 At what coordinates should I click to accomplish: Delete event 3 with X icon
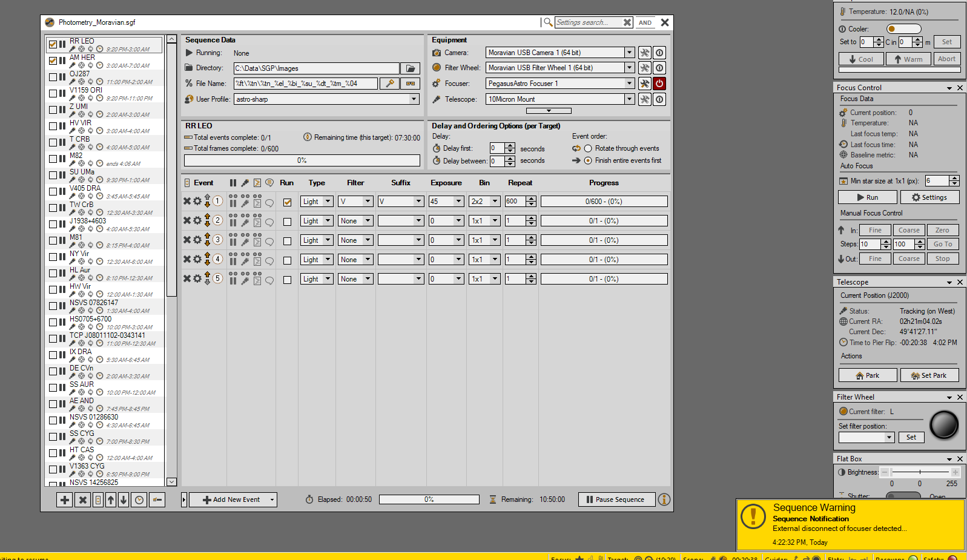(187, 240)
